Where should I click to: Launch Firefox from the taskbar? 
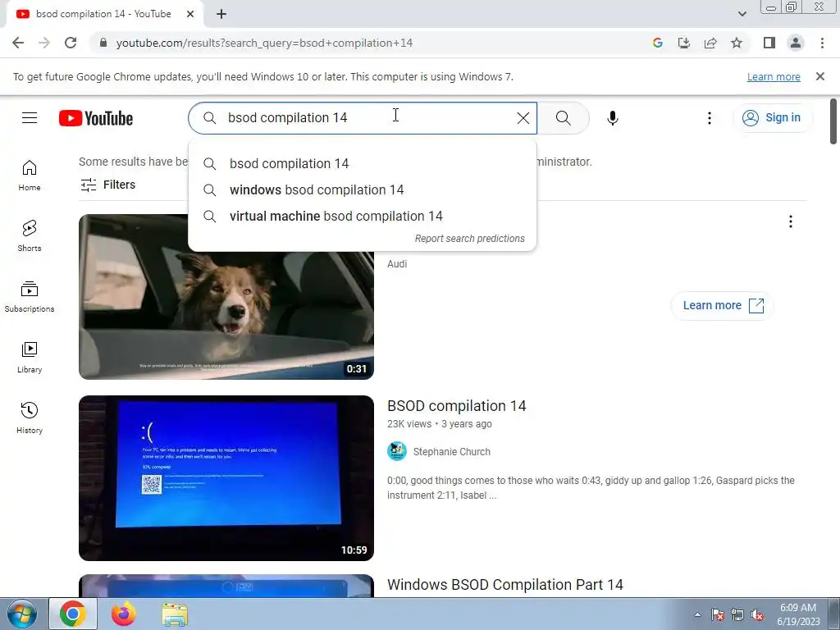(x=124, y=614)
